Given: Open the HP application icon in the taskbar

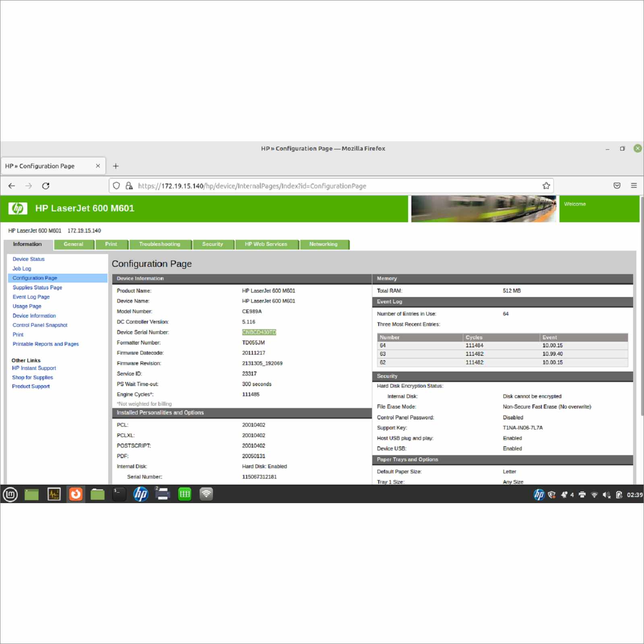Looking at the screenshot, I should [140, 494].
